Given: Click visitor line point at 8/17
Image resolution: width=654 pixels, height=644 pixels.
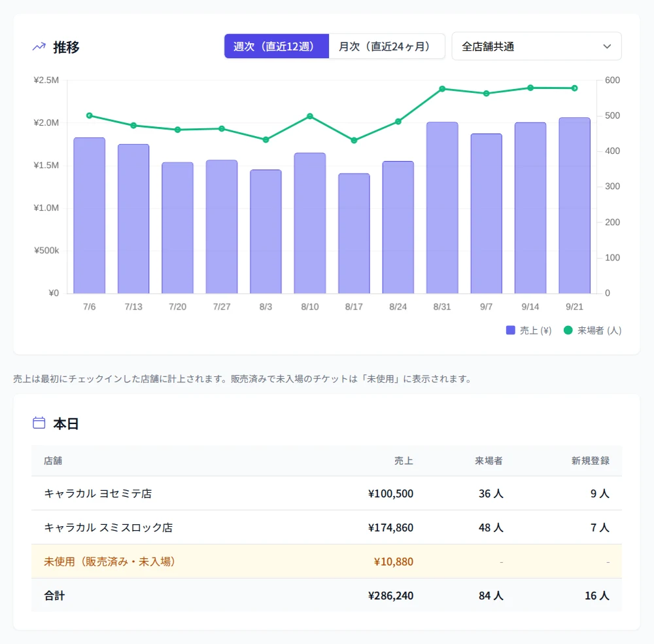Looking at the screenshot, I should tap(354, 140).
